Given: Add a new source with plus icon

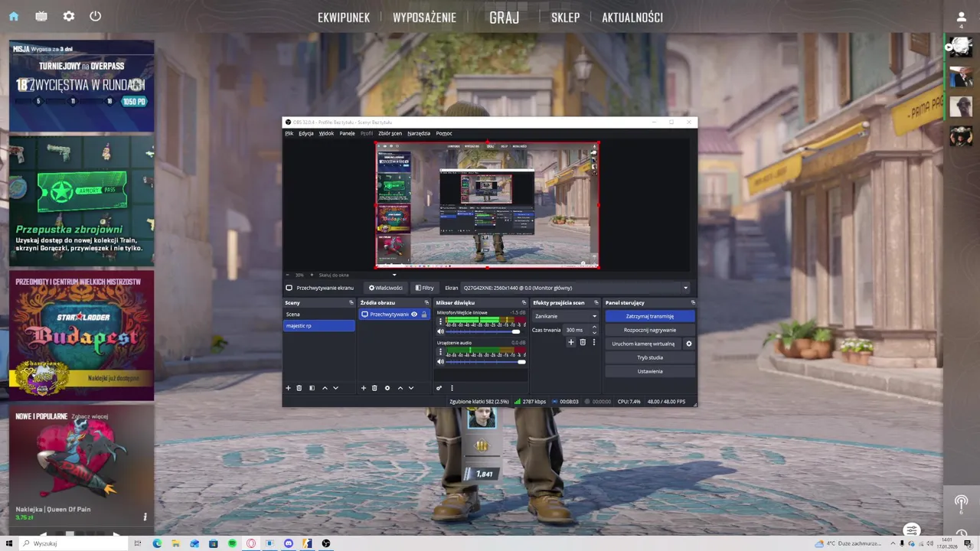Looking at the screenshot, I should [x=364, y=388].
